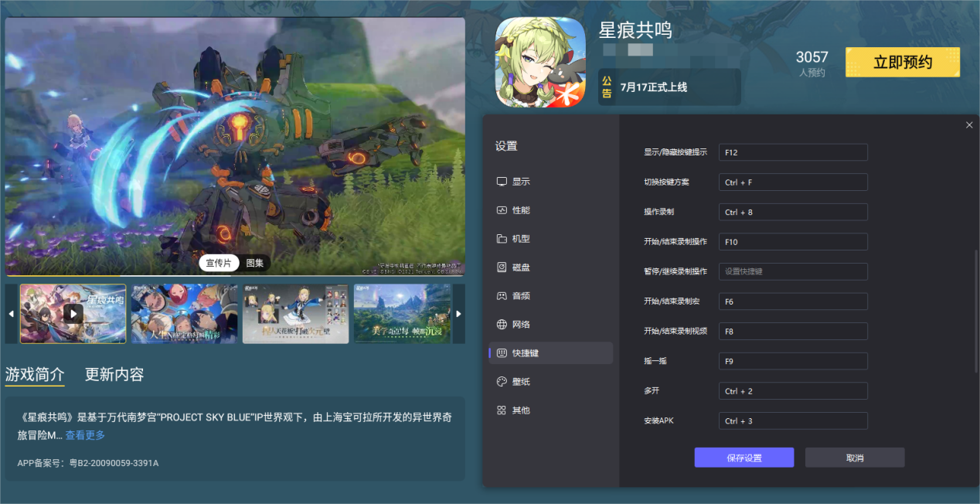Select the 捏人天花板打破次元壁 screenshot thumbnail
Viewport: 980px width, 504px height.
296,314
